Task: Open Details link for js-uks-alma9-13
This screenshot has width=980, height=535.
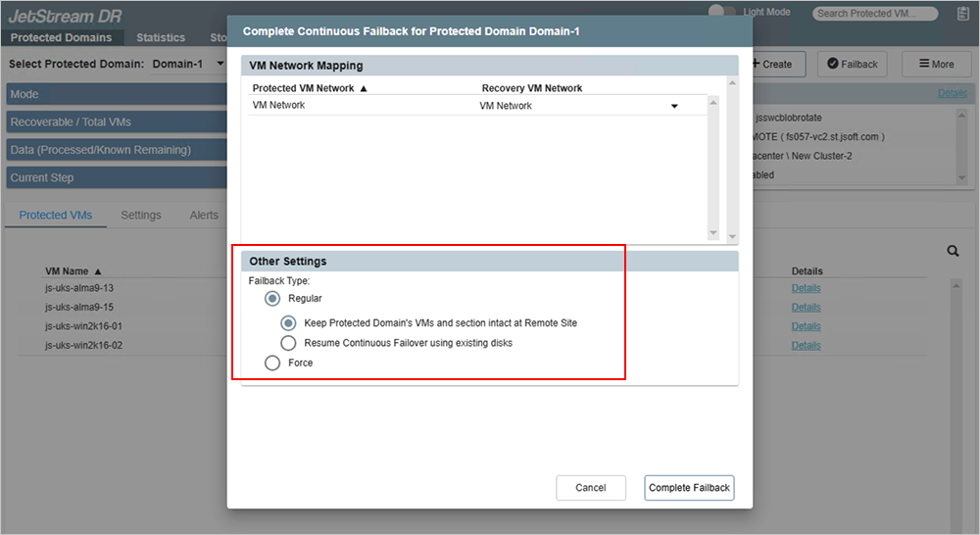Action: tap(806, 288)
